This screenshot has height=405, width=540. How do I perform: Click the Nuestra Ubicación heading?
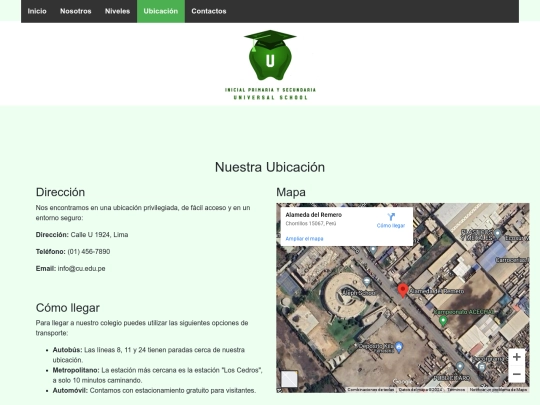[270, 167]
